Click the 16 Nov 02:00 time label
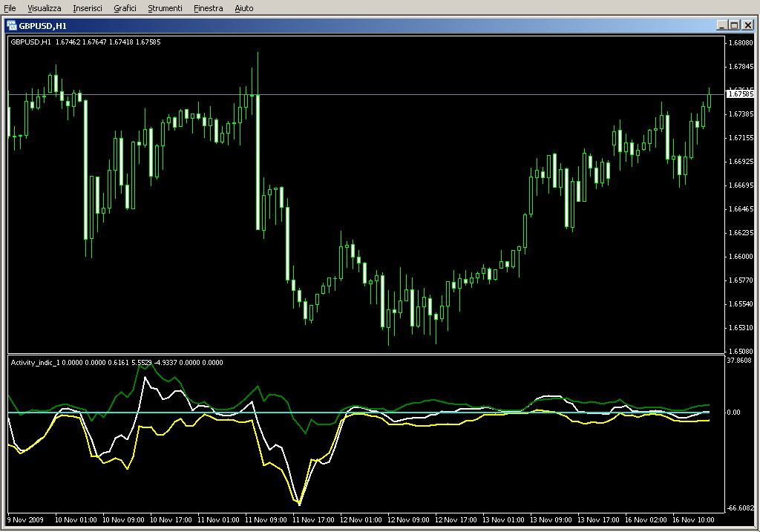Image resolution: width=760 pixels, height=532 pixels. pyautogui.click(x=646, y=520)
